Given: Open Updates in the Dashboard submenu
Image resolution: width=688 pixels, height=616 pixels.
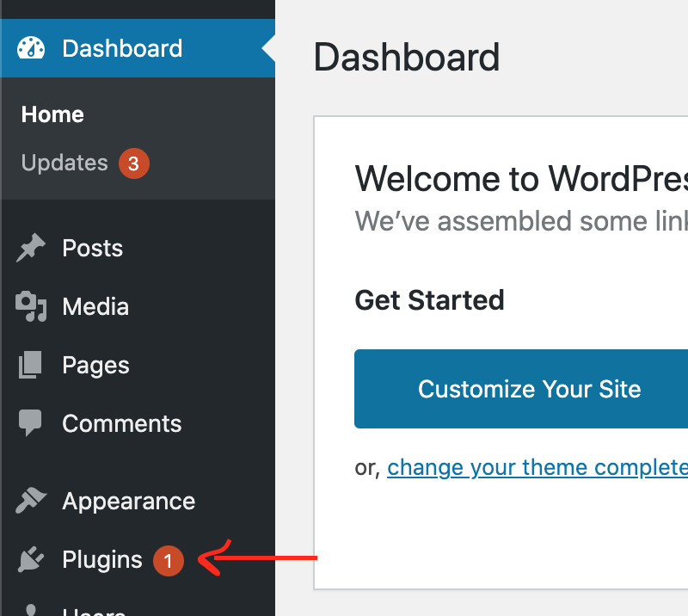Looking at the screenshot, I should pos(64,163).
